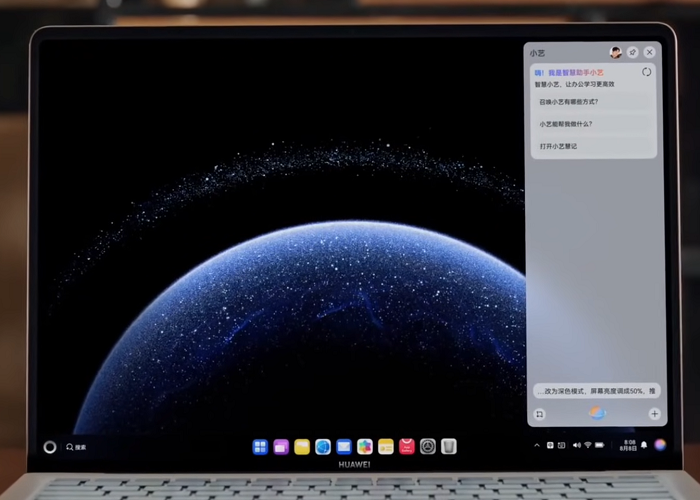Viewport: 700px width, 500px height.
Task: Open Wi-Fi settings from the tray
Action: (588, 445)
